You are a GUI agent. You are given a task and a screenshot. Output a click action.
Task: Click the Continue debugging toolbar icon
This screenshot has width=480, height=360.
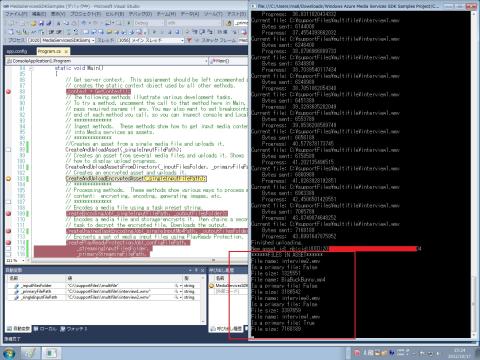(154, 32)
